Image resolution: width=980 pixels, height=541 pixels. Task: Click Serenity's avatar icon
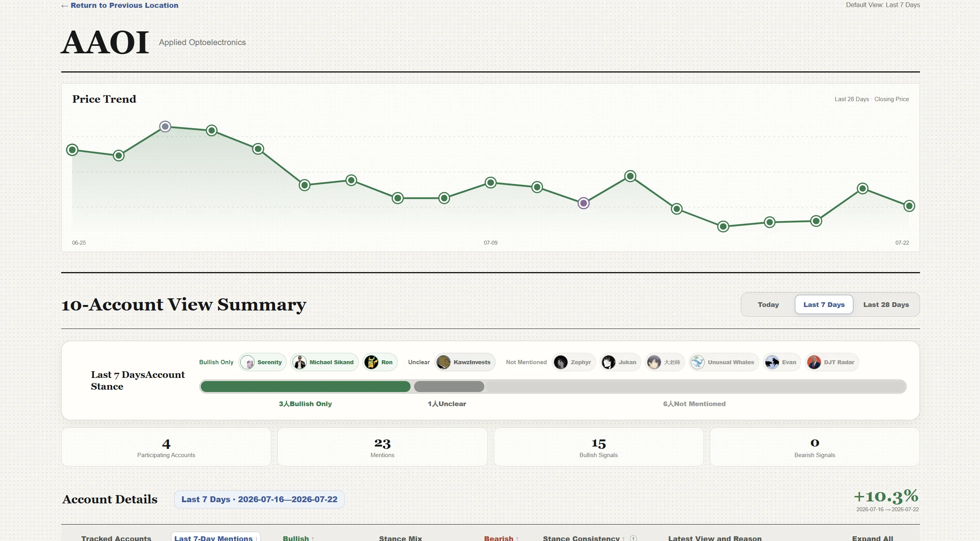tap(247, 362)
